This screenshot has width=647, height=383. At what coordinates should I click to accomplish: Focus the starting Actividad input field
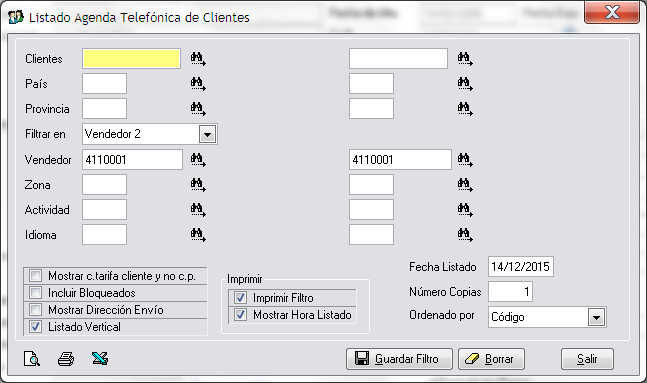coord(104,210)
